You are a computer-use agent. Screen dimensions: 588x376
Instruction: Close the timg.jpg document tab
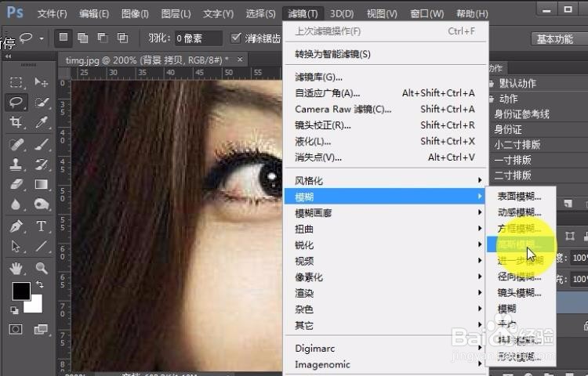click(x=240, y=60)
